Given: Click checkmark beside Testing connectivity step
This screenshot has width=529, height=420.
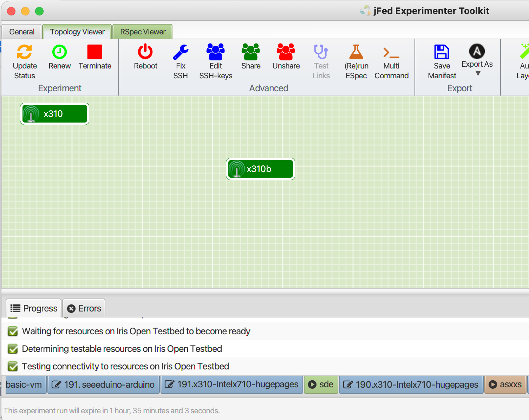Looking at the screenshot, I should click(13, 367).
